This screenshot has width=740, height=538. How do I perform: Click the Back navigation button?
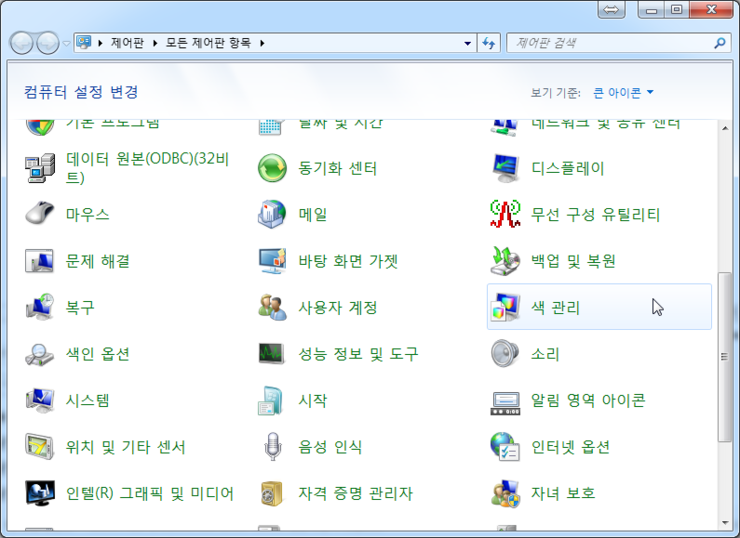coord(21,43)
